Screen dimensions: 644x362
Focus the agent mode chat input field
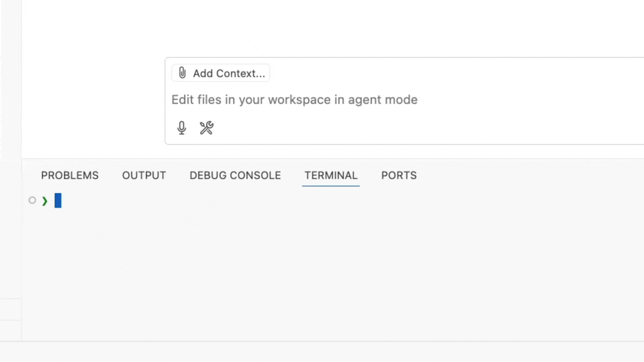pyautogui.click(x=294, y=100)
